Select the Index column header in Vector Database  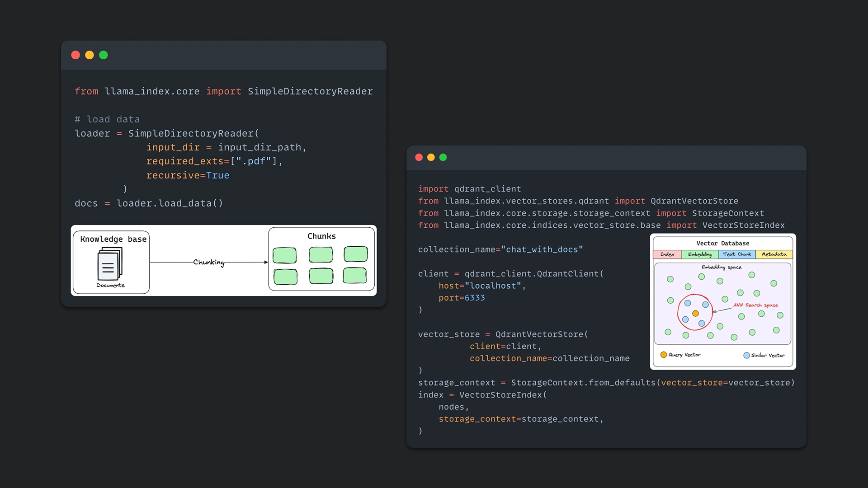pos(667,254)
